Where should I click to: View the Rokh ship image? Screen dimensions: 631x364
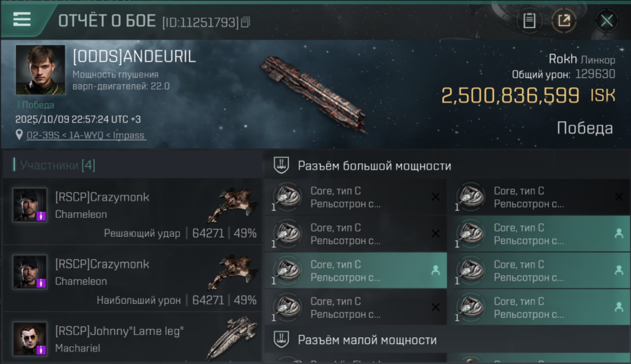[x=313, y=94]
